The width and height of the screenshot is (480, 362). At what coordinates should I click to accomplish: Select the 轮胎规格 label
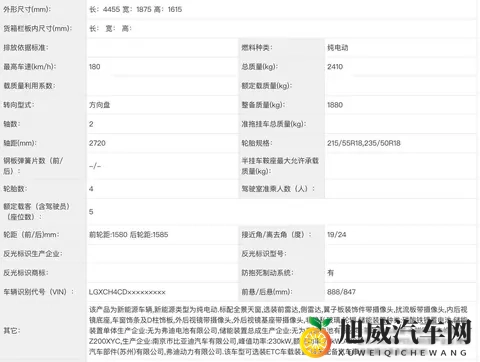tap(257, 143)
